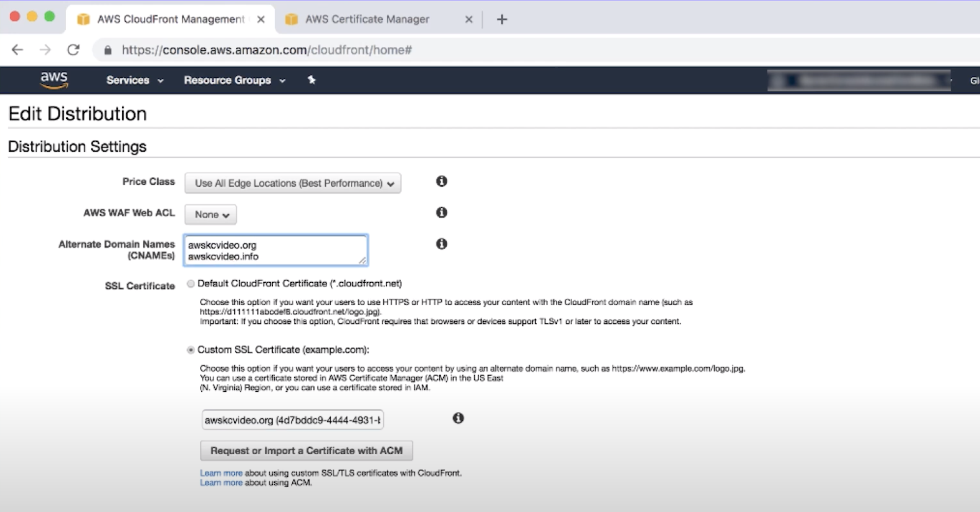This screenshot has width=980, height=512.
Task: Select the Custom SSL Certificate option
Action: pos(191,350)
